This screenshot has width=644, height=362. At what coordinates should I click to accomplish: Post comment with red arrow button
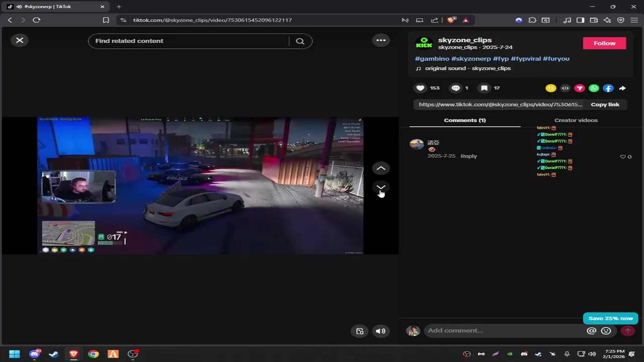(627, 330)
